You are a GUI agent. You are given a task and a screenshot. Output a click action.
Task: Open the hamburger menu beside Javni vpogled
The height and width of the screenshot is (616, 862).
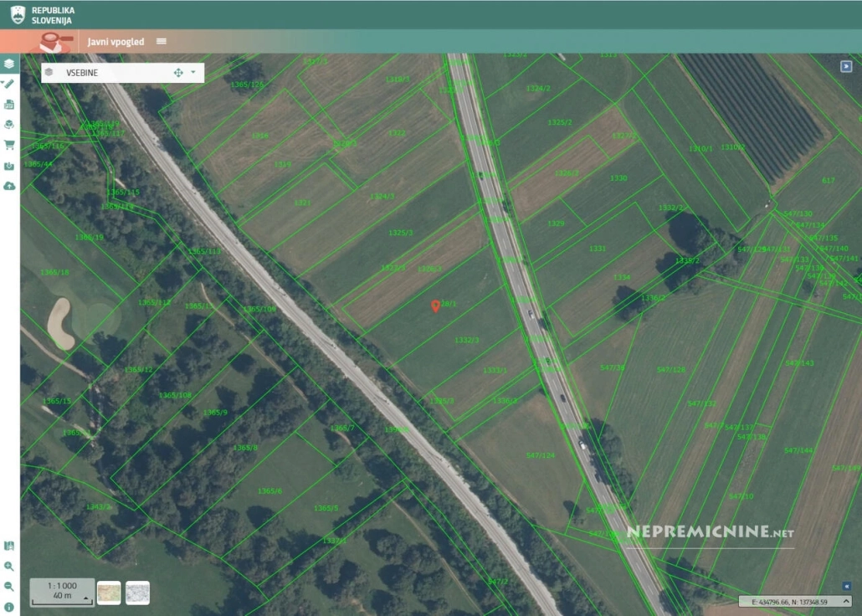[x=162, y=41]
